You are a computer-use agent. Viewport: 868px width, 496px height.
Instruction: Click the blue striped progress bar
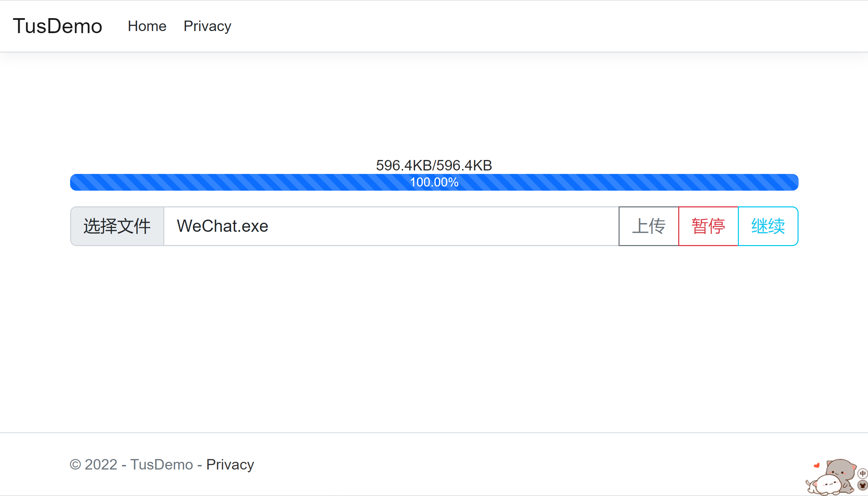tap(434, 182)
